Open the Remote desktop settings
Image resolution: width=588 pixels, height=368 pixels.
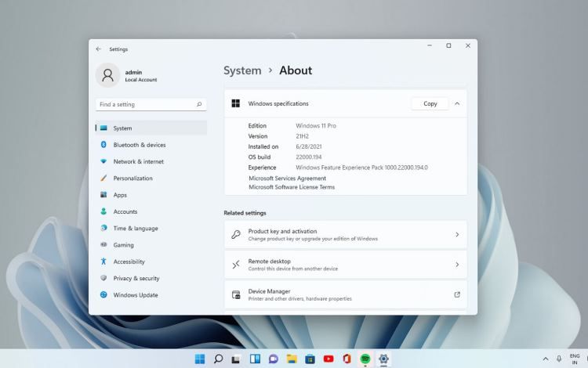point(345,265)
